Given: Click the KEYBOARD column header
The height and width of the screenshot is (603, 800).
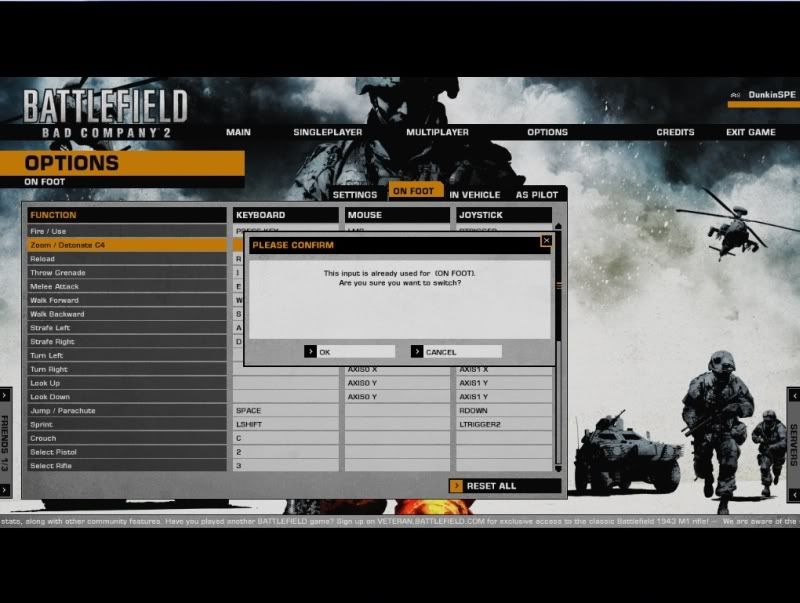Looking at the screenshot, I should [x=286, y=215].
